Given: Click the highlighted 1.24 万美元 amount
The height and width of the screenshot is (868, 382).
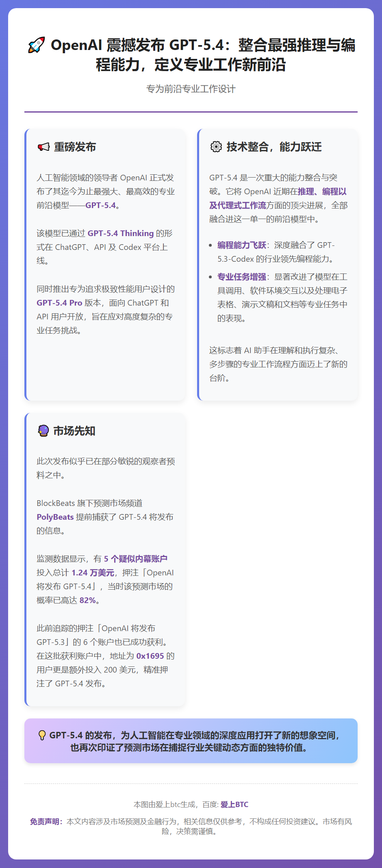Looking at the screenshot, I should (93, 573).
